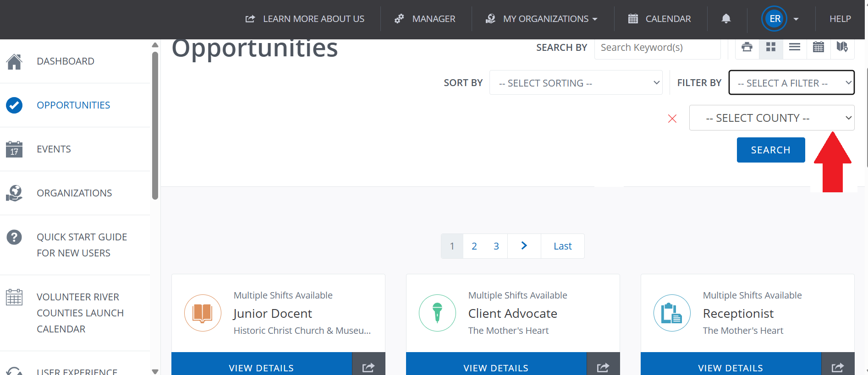This screenshot has width=868, height=375.
Task: Select page 1 in pagination
Action: 452,246
